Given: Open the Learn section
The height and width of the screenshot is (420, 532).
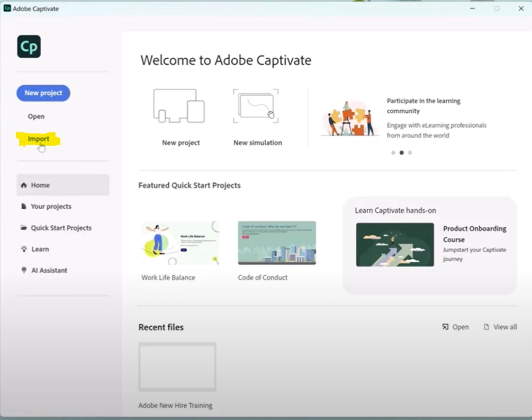Looking at the screenshot, I should (40, 249).
